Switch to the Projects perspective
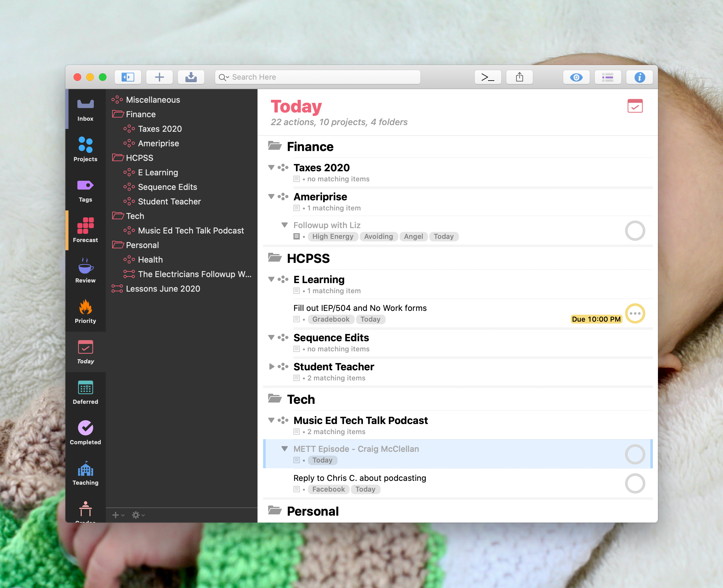723x588 pixels. pos(85,149)
